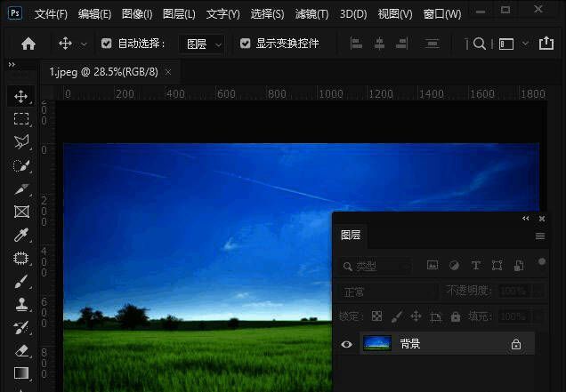The width and height of the screenshot is (566, 392).
Task: Select the History Brush tool
Action: [21, 327]
